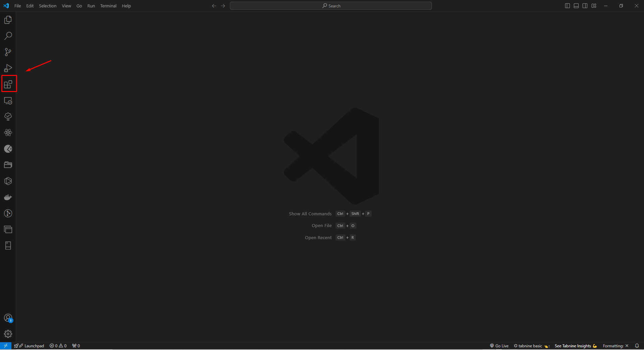Open Customize Layout icon in title bar
This screenshot has width=644, height=350.
(594, 6)
